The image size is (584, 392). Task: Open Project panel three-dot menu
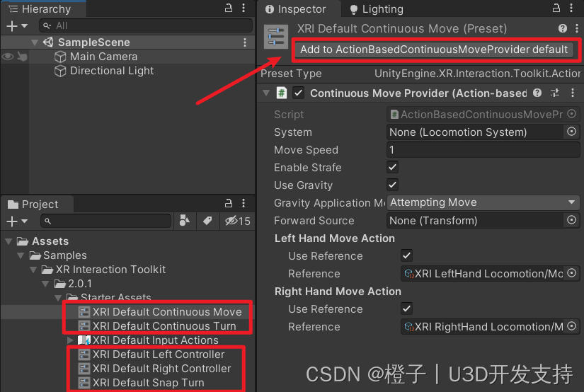[x=244, y=203]
